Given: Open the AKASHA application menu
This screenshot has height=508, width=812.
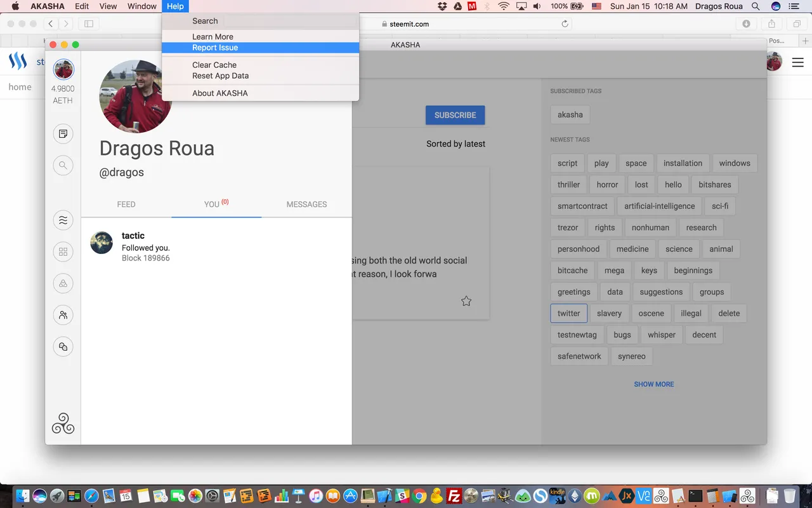Looking at the screenshot, I should pos(48,6).
